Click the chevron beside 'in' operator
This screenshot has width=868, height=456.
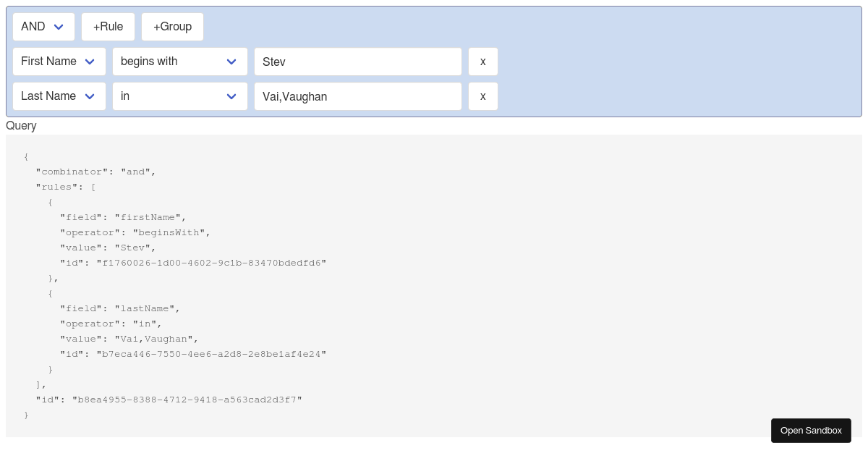231,96
